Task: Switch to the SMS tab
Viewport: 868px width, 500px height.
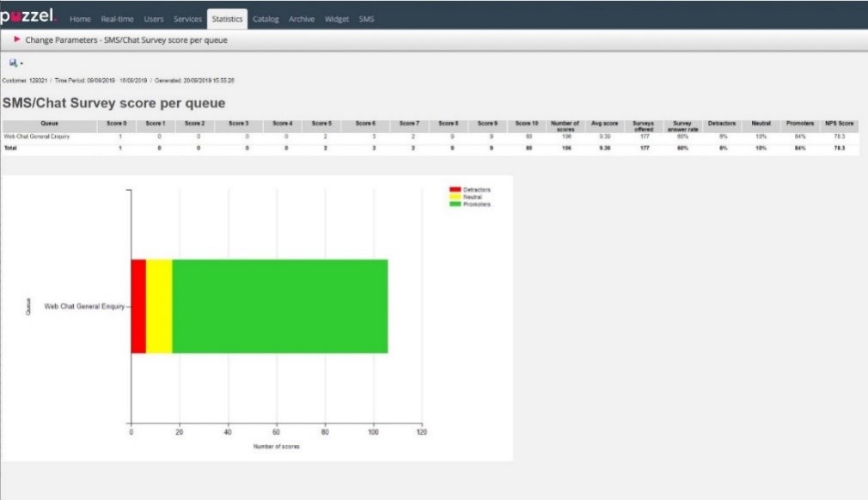Action: tap(366, 19)
